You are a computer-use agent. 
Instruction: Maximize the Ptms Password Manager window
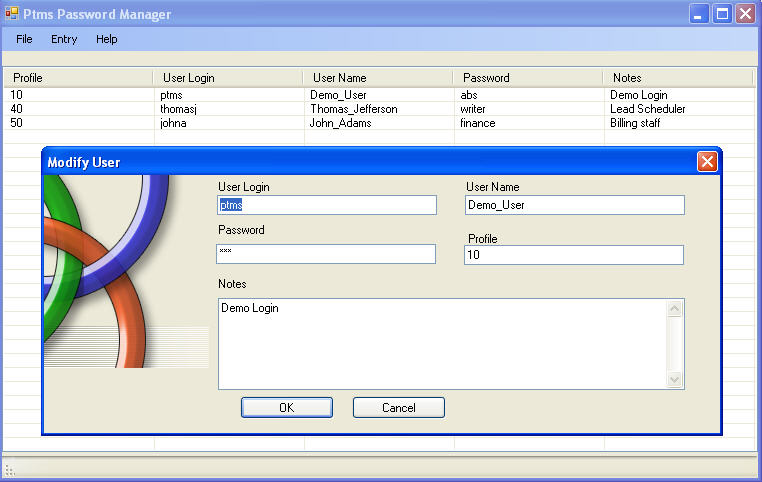pos(722,14)
